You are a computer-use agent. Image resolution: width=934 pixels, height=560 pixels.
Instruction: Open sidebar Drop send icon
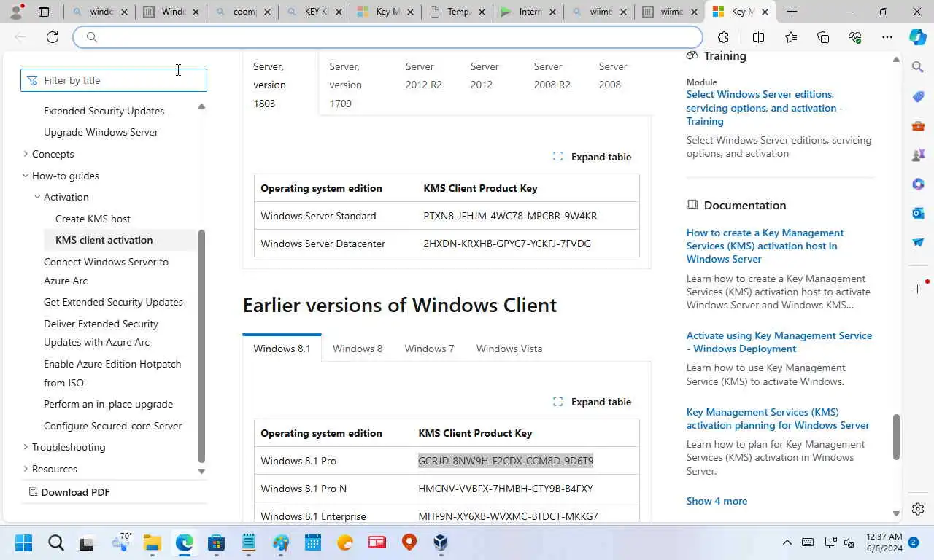coord(918,242)
